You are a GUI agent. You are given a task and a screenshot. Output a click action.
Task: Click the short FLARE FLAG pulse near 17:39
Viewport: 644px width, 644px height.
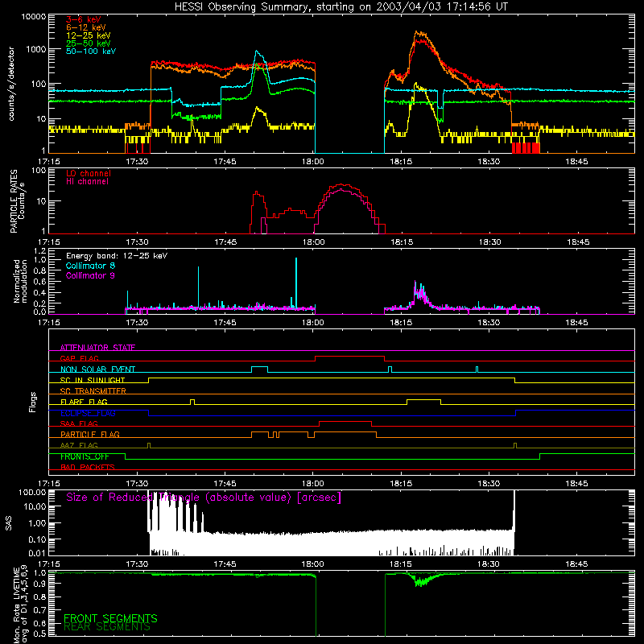click(192, 401)
